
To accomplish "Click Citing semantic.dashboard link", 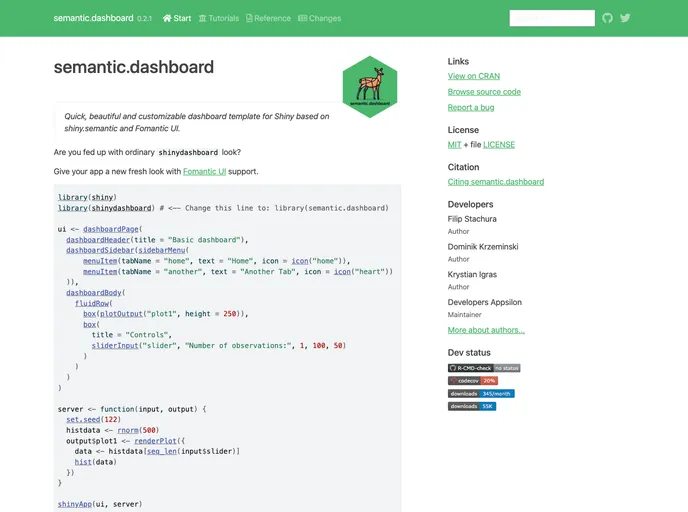I will (496, 182).
